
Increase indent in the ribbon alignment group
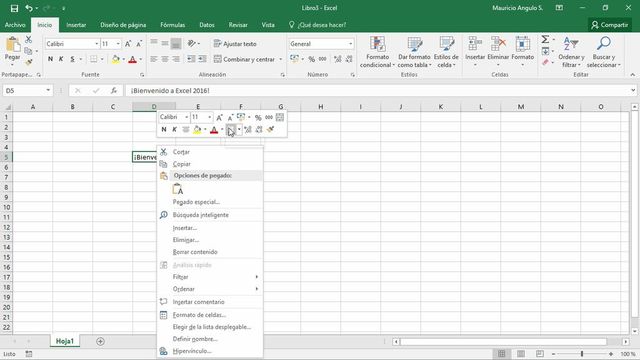(x=202, y=59)
